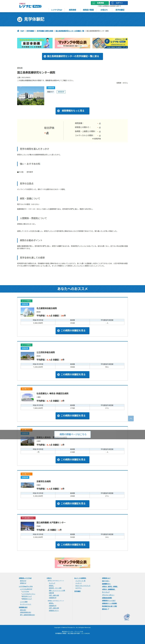Click footer link メッセージ
The width and height of the screenshot is (145, 644).
(78, 583)
